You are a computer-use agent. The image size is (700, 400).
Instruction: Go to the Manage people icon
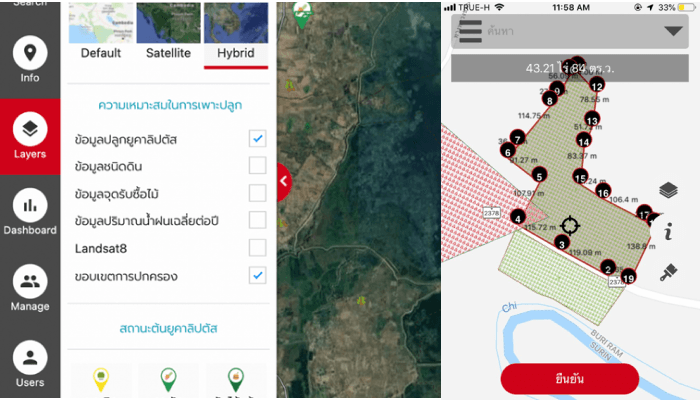click(x=30, y=290)
